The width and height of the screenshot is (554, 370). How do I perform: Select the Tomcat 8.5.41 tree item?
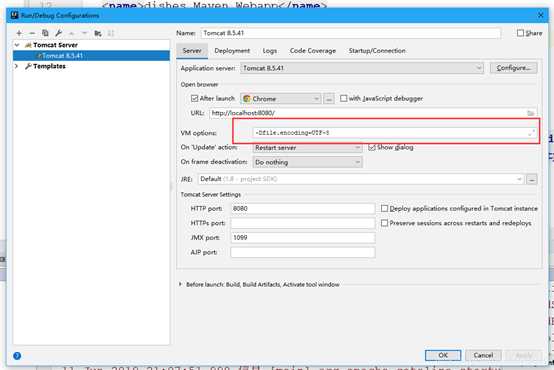(x=91, y=56)
